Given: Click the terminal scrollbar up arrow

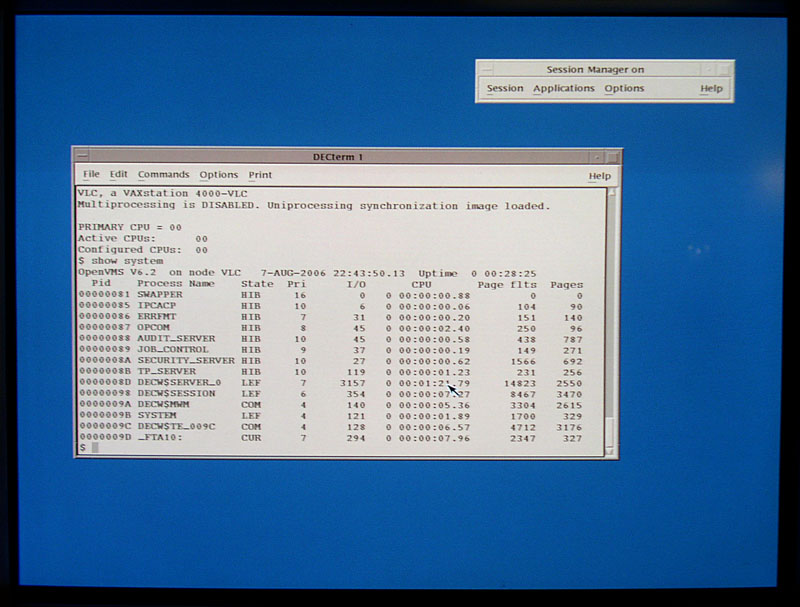Looking at the screenshot, I should 610,193.
